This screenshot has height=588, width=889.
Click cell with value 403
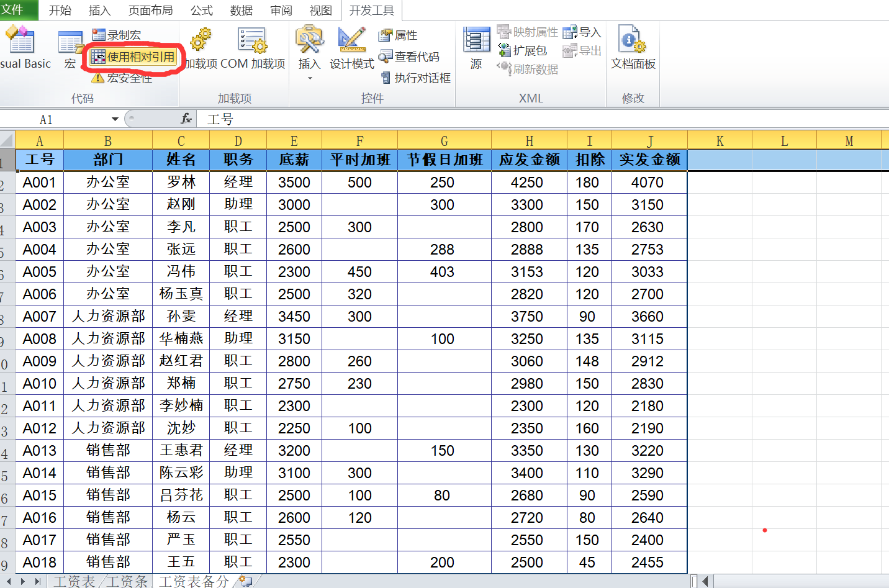(444, 272)
